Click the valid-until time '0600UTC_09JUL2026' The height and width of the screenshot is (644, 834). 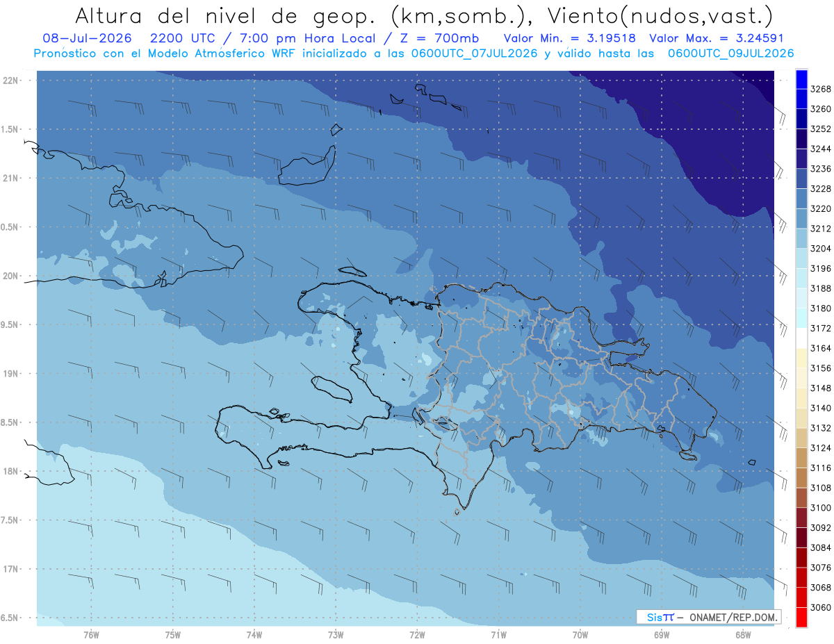click(x=730, y=53)
